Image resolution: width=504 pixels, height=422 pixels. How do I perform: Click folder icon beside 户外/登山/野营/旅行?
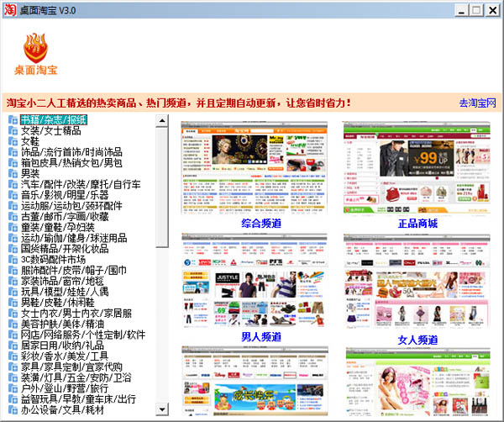tap(13, 389)
